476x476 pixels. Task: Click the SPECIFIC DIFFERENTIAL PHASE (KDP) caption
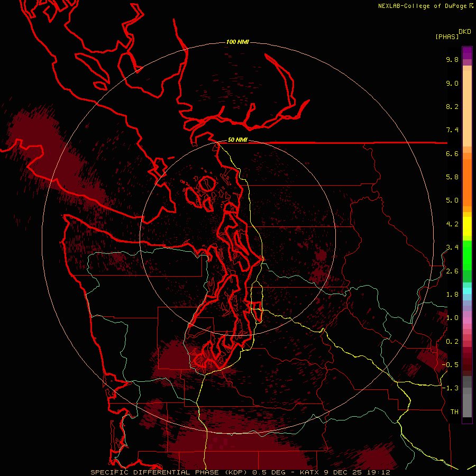pyautogui.click(x=168, y=472)
